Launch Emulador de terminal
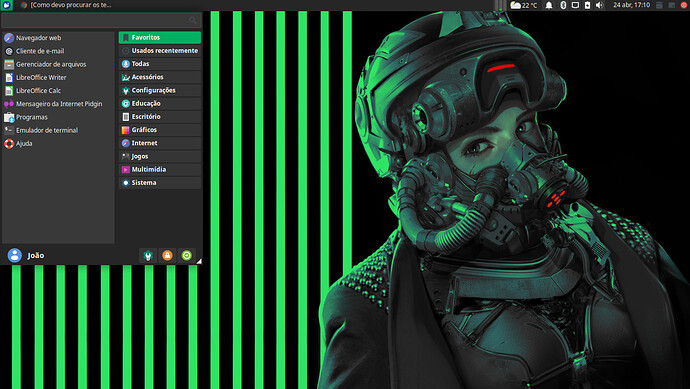The height and width of the screenshot is (389, 690). coord(58,130)
